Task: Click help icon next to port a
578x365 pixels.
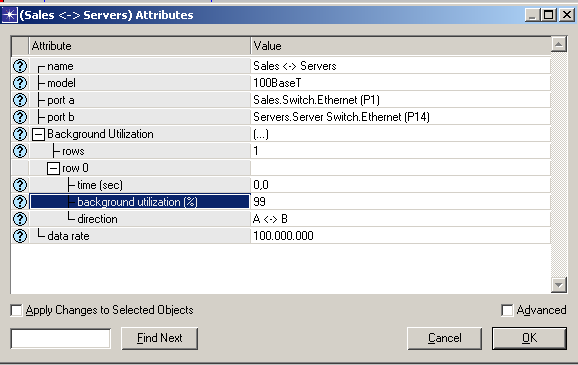Action: click(x=20, y=100)
